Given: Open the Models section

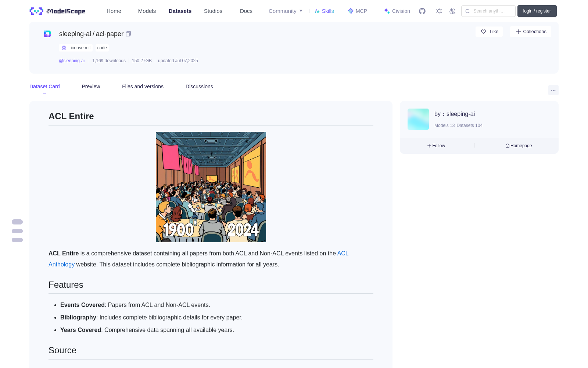Looking at the screenshot, I should coord(147,11).
